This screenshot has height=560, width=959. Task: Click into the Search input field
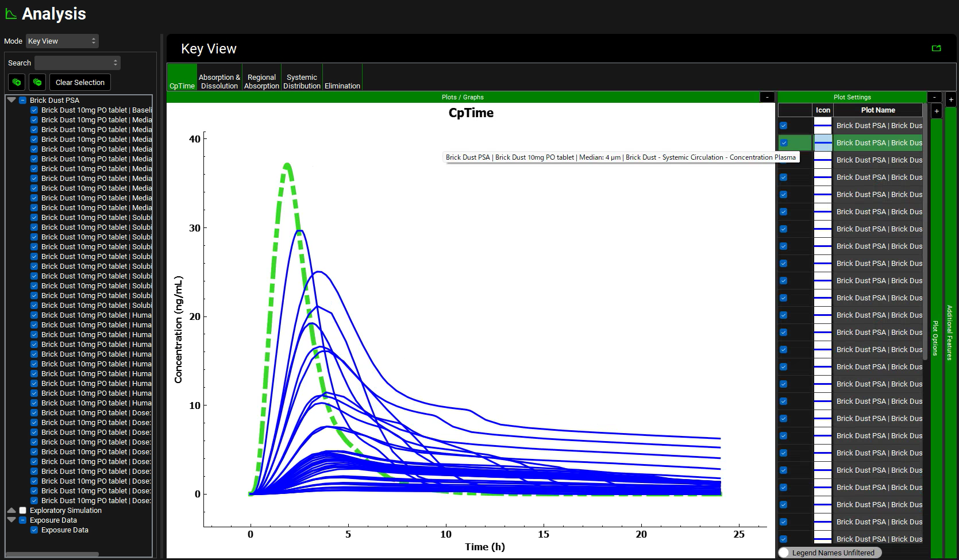[77, 63]
